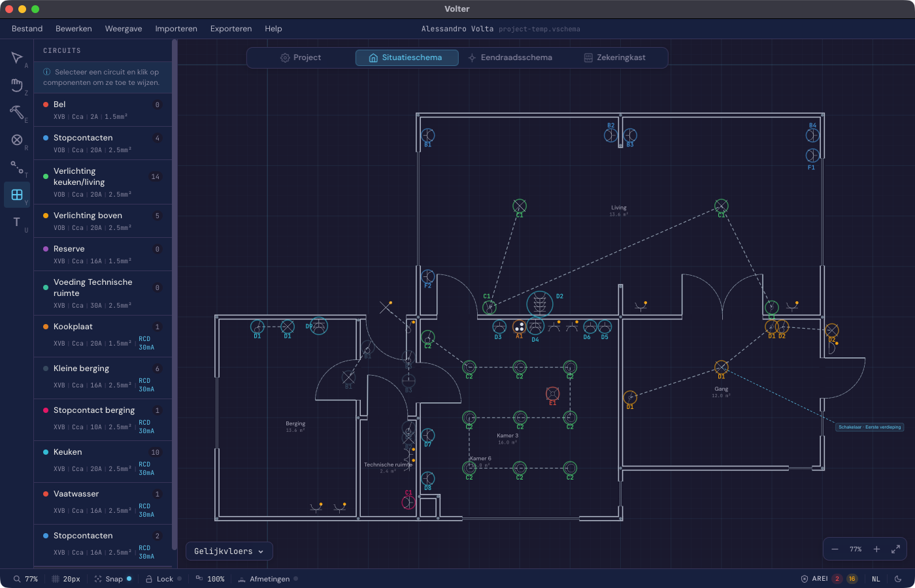Select the text tool
915x588 pixels.
17,222
